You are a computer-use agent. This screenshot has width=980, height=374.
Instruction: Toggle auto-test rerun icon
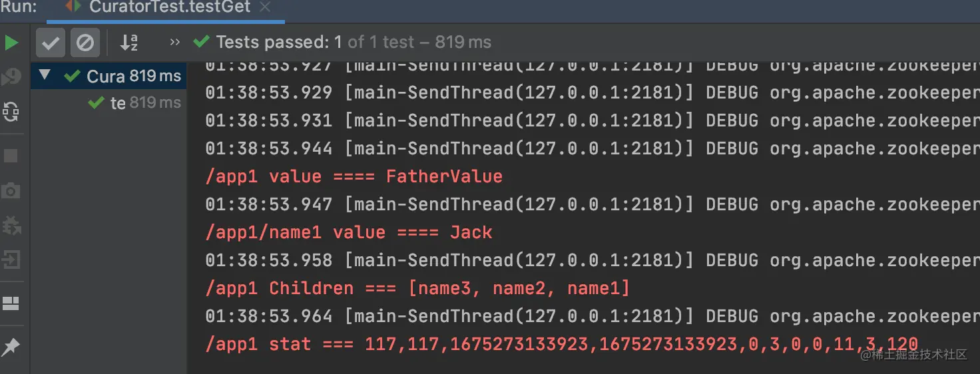coord(11,111)
